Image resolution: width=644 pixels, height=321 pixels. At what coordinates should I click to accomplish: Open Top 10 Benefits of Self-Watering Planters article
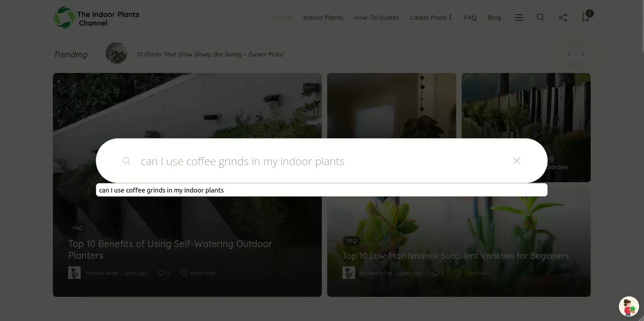pyautogui.click(x=170, y=249)
